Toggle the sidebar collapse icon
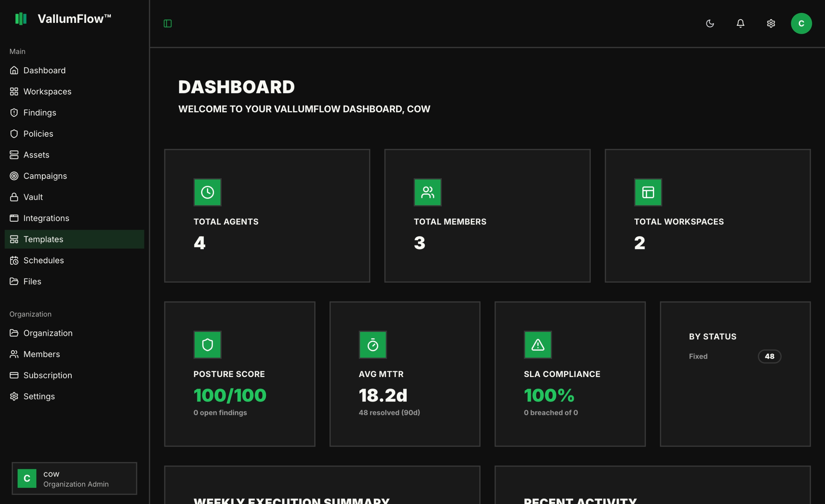 (x=167, y=24)
